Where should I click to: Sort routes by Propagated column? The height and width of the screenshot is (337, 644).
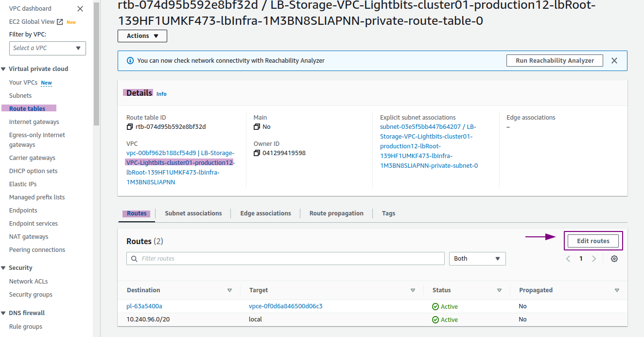click(x=617, y=290)
